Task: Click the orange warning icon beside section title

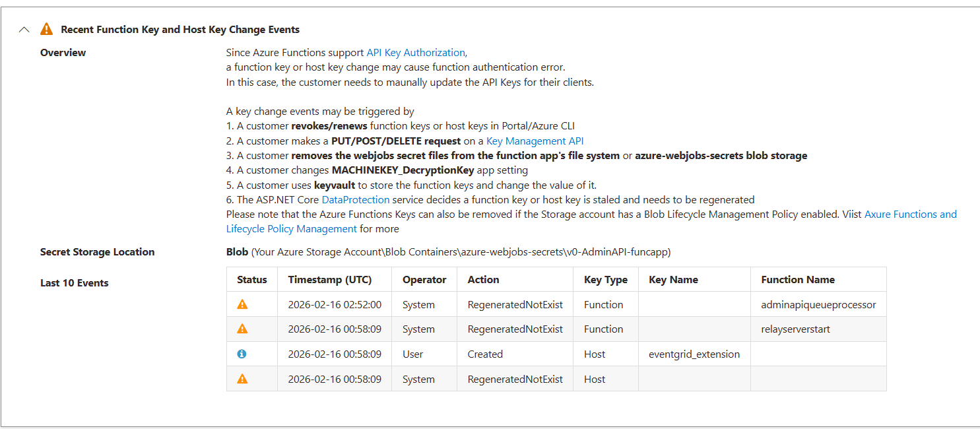Action: (46, 29)
